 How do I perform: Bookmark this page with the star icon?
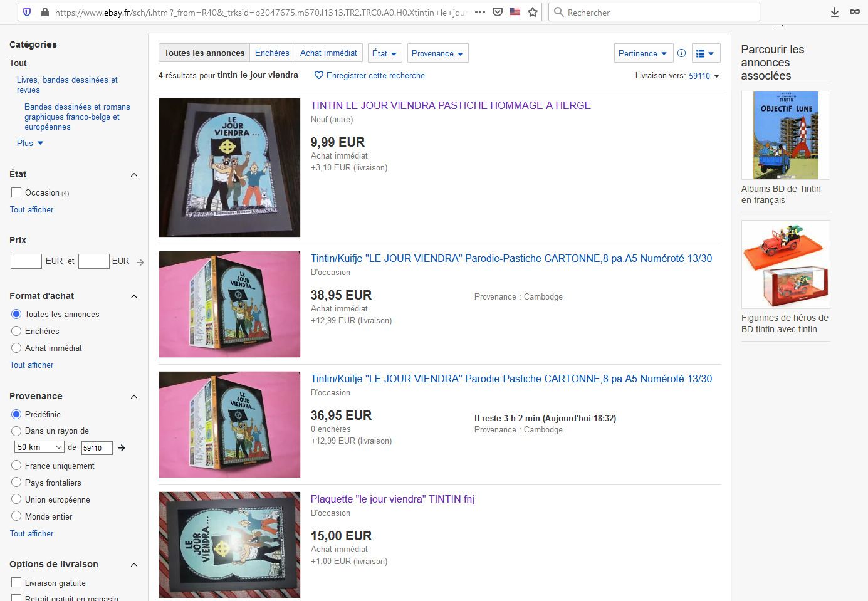point(533,12)
